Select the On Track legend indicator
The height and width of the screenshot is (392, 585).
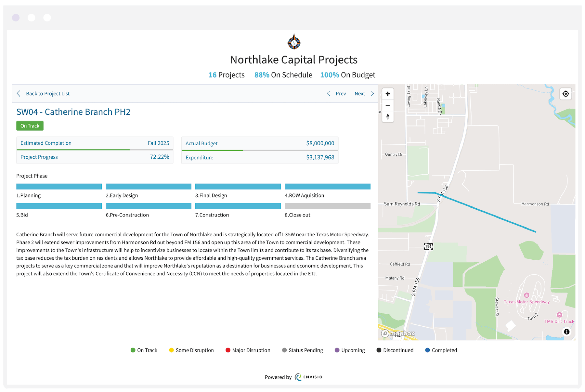(x=133, y=350)
